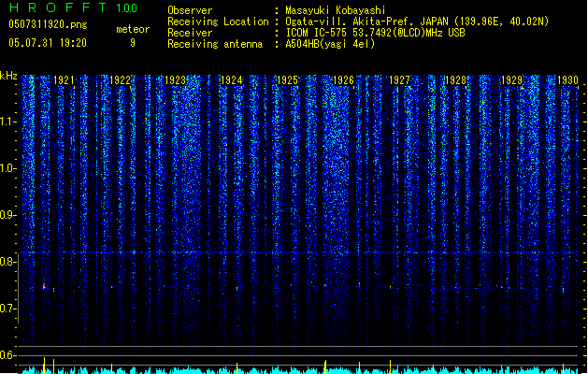Viewport: 588px width, 374px height.
Task: Click the Receiver field label
Action: (190, 33)
